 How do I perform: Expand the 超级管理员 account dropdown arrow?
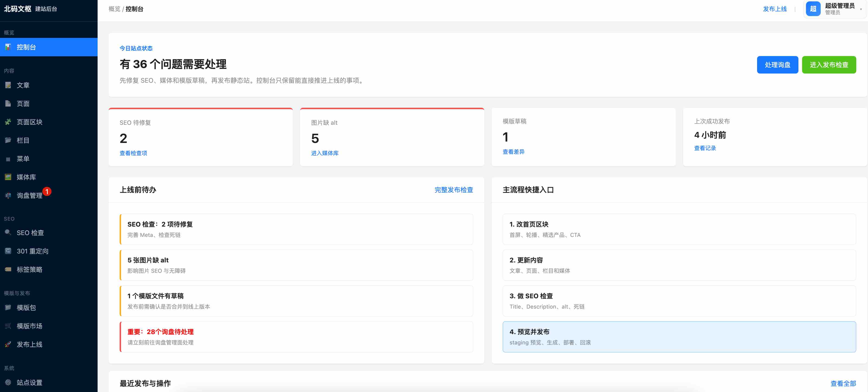[861, 9]
